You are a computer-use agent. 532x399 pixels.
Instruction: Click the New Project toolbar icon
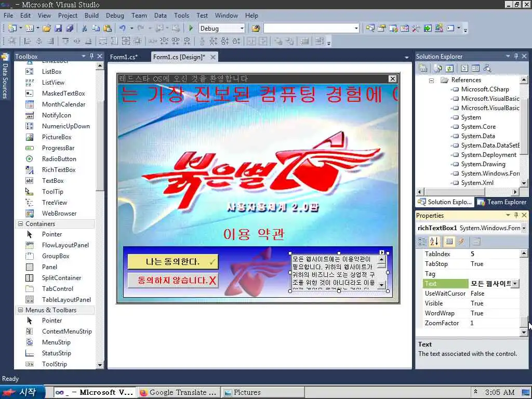[x=12, y=28]
